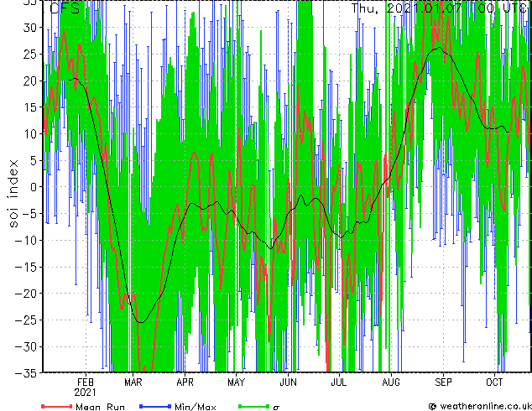
Task: Click the OCT month label
Action: 494,382
